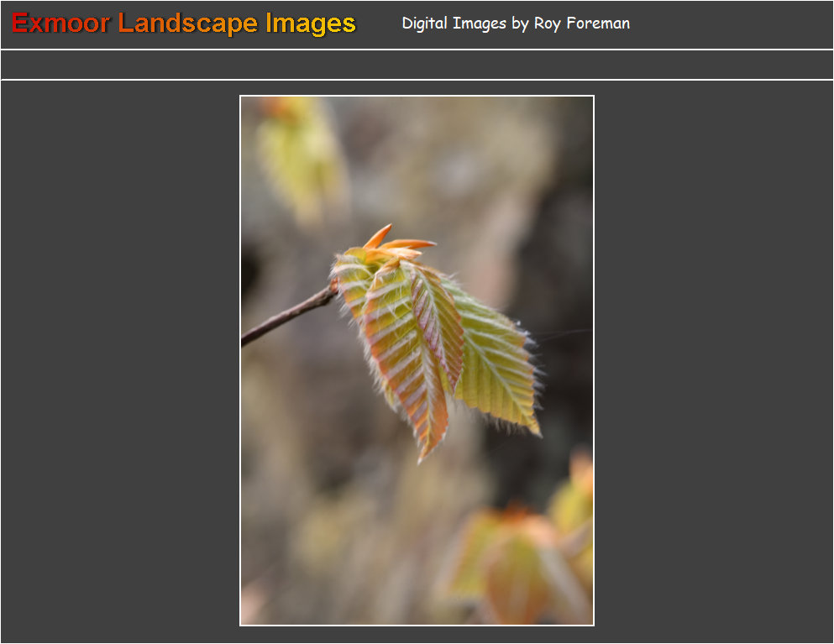The image size is (834, 644).
Task: Click the grey page margin right of the photo
Action: [714, 361]
